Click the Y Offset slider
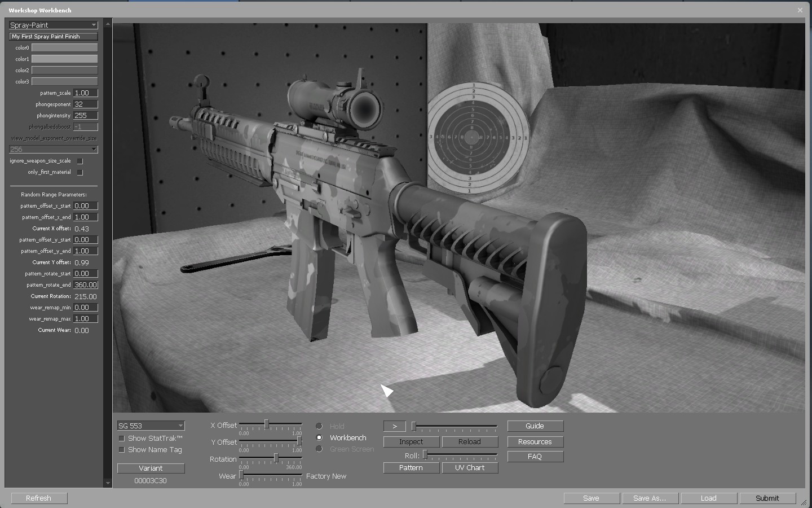812x508 pixels. tap(271, 441)
